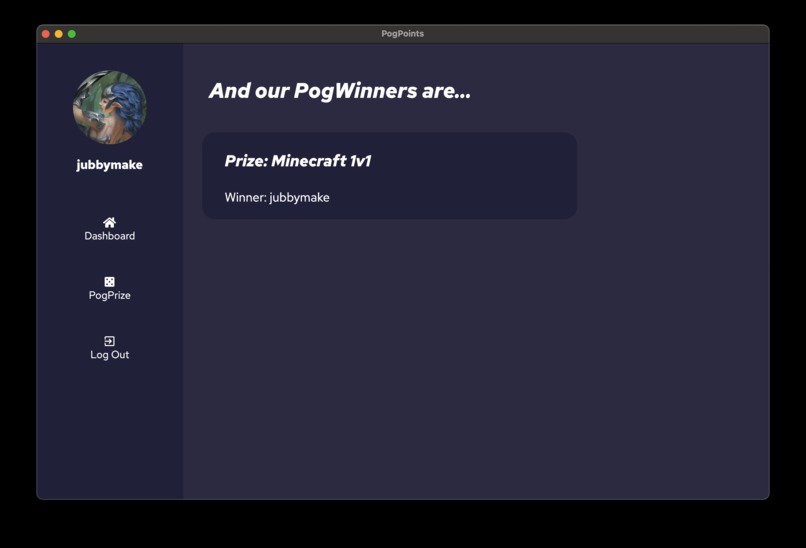Screen dimensions: 806x548
Task: Click the PogPrize dice icon
Action: click(109, 282)
